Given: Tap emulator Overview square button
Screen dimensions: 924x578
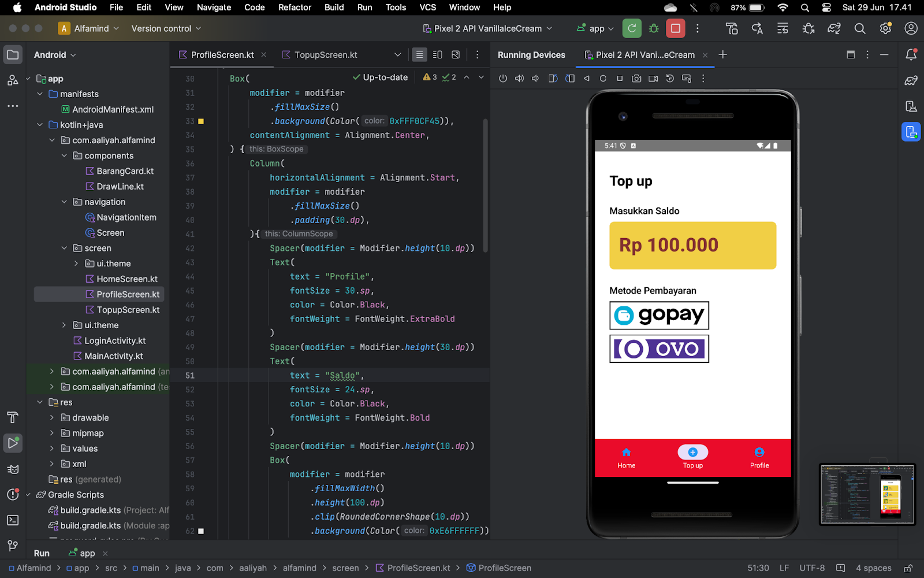Looking at the screenshot, I should 620,79.
